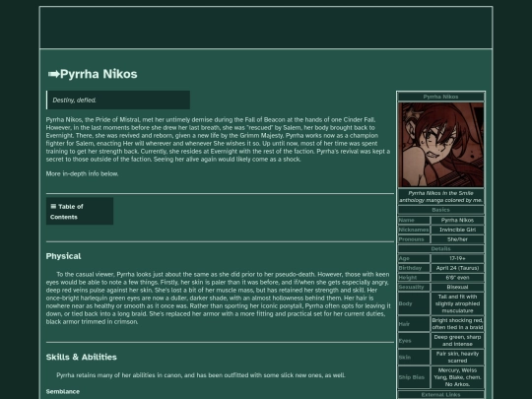Expand the Table of Contents box
Image resolution: width=532 pixels, height=399 pixels.
[x=80, y=212]
